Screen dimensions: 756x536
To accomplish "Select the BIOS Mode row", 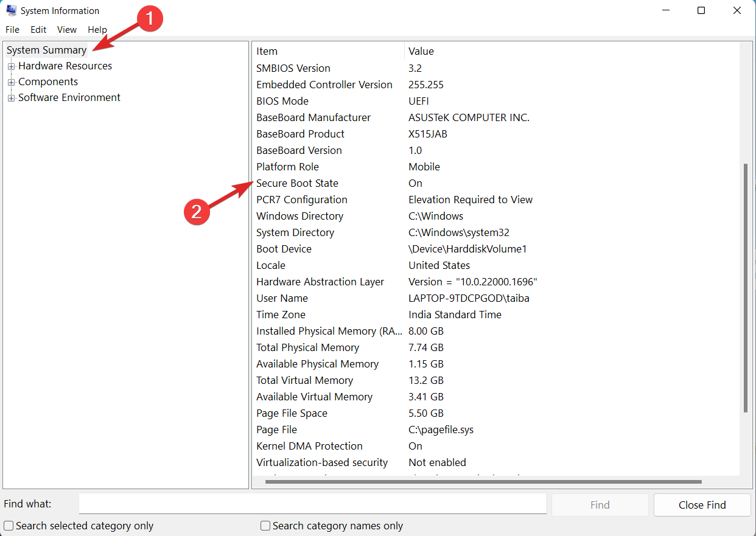I will point(496,101).
